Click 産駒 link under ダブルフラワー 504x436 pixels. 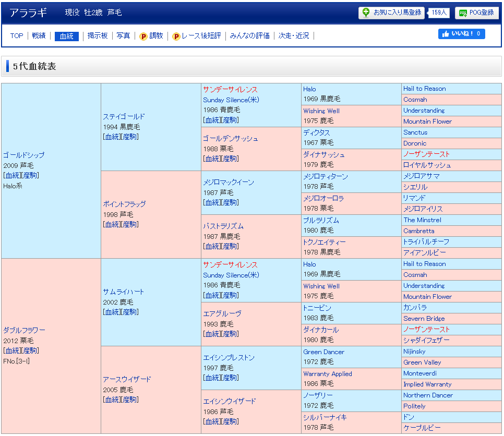[x=31, y=351]
